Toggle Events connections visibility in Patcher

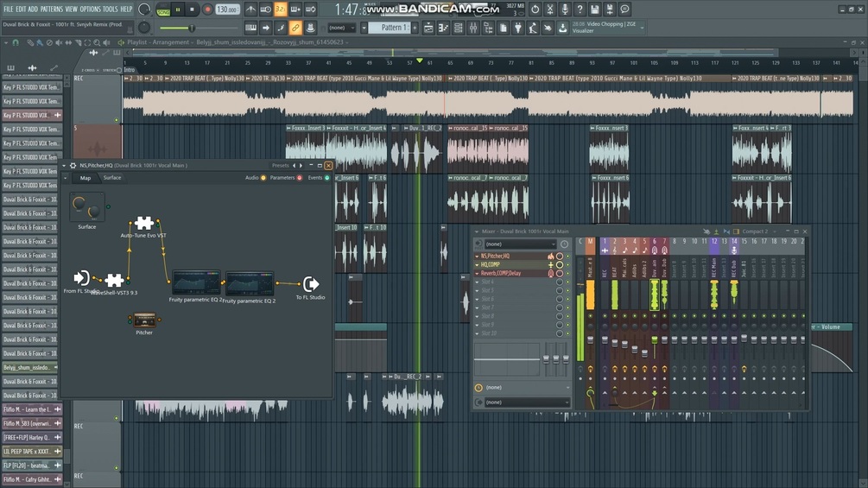[x=327, y=178]
